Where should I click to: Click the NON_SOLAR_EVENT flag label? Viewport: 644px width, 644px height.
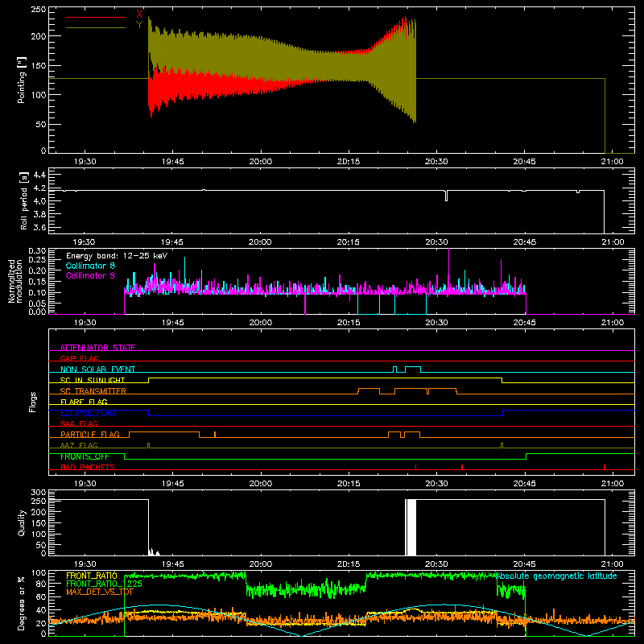click(x=97, y=369)
